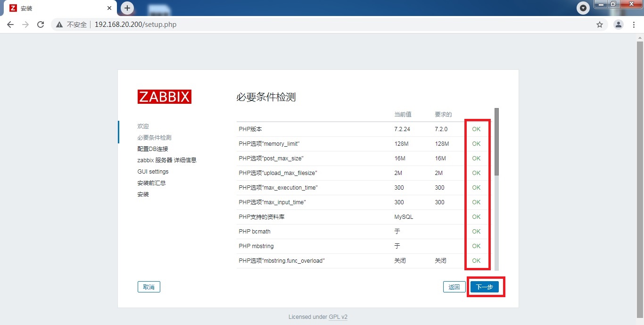The width and height of the screenshot is (644, 325).
Task: Click the 必要条件检测 heading
Action: 266,97
